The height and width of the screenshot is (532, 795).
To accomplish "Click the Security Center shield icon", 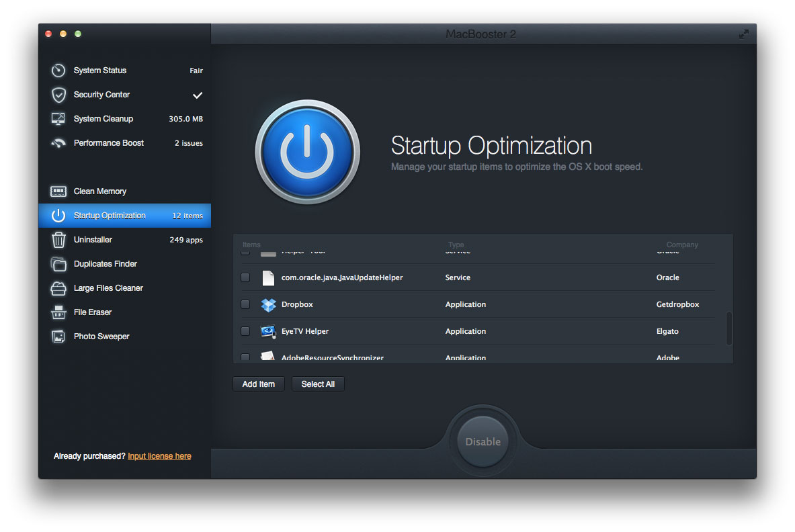I will coord(59,95).
